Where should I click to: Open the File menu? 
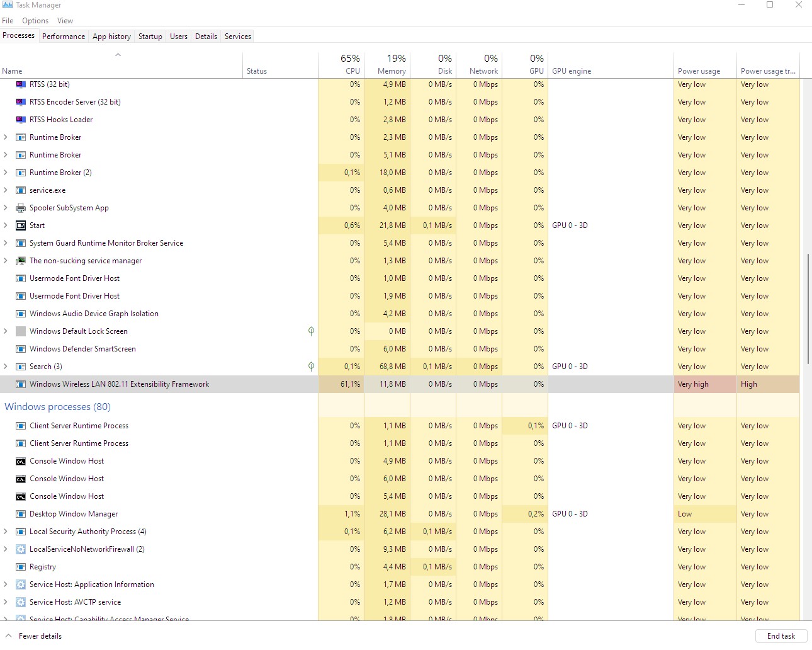[x=8, y=21]
